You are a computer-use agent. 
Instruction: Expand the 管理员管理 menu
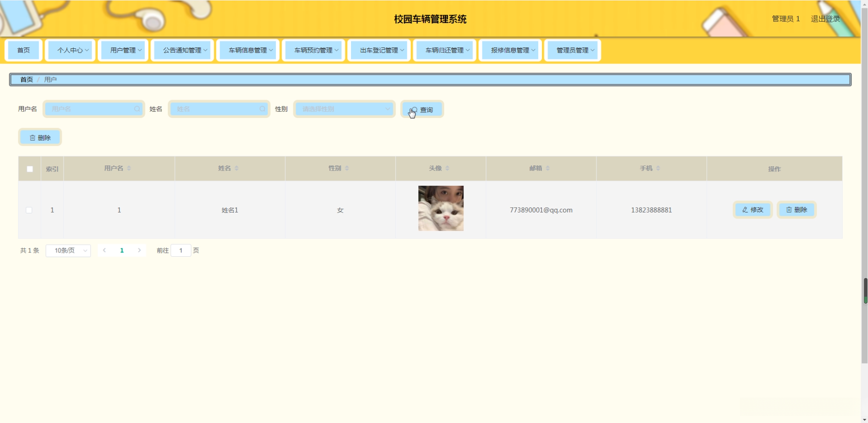[x=572, y=50]
